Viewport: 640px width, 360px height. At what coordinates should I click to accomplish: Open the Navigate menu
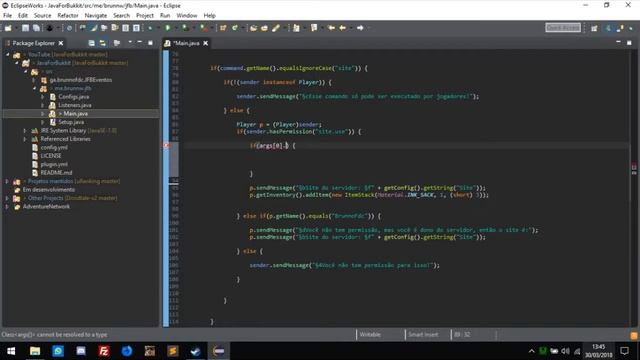(96, 16)
